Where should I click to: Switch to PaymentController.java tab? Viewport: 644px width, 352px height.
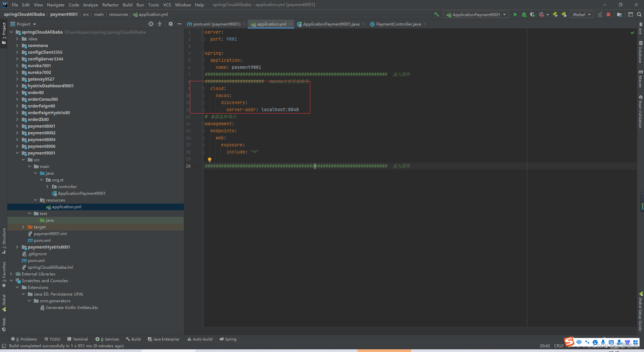coord(398,24)
